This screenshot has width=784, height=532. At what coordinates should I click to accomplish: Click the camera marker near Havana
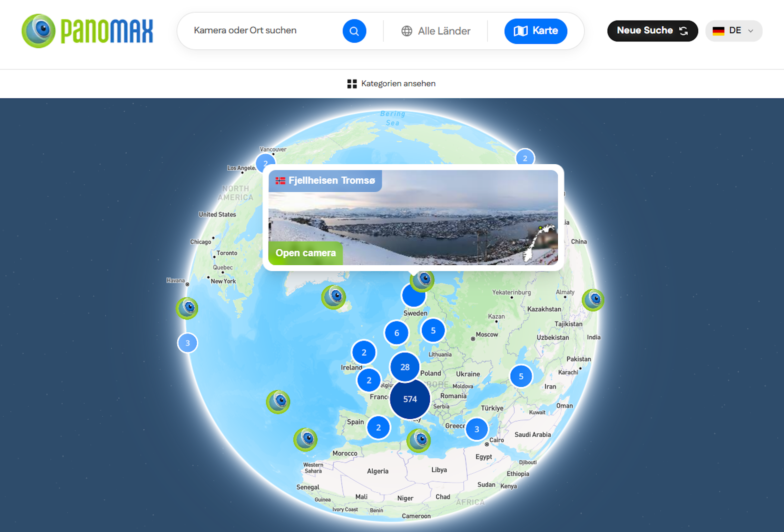click(x=187, y=308)
